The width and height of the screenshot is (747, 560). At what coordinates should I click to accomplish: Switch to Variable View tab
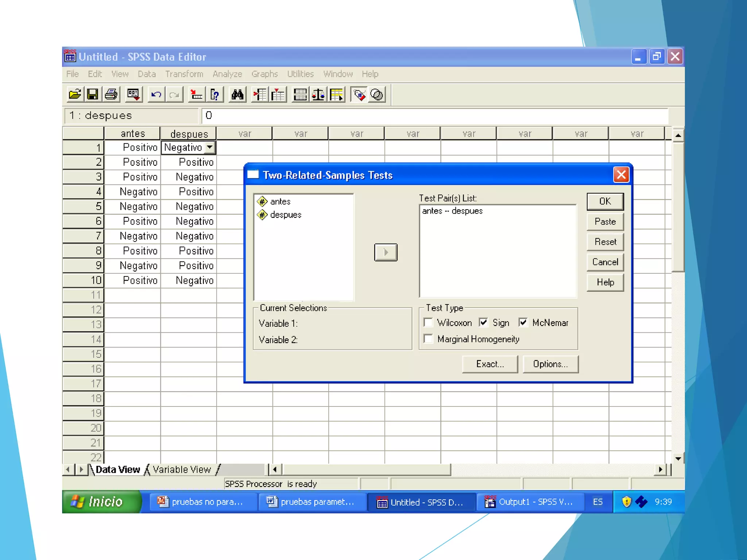point(182,470)
